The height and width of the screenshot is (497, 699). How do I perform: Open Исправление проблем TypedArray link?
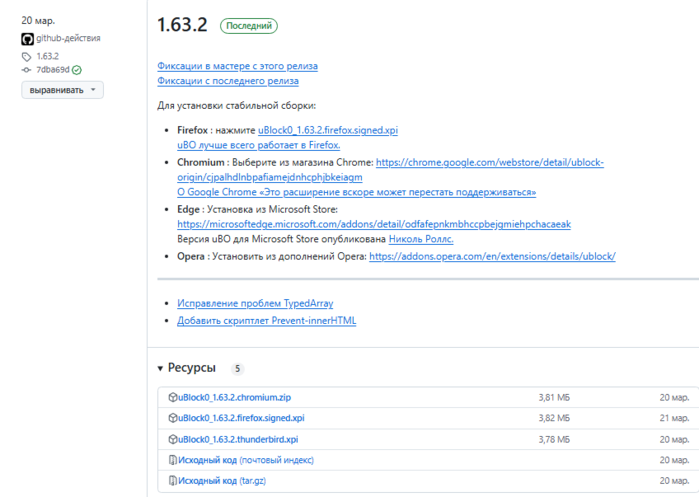coord(255,303)
